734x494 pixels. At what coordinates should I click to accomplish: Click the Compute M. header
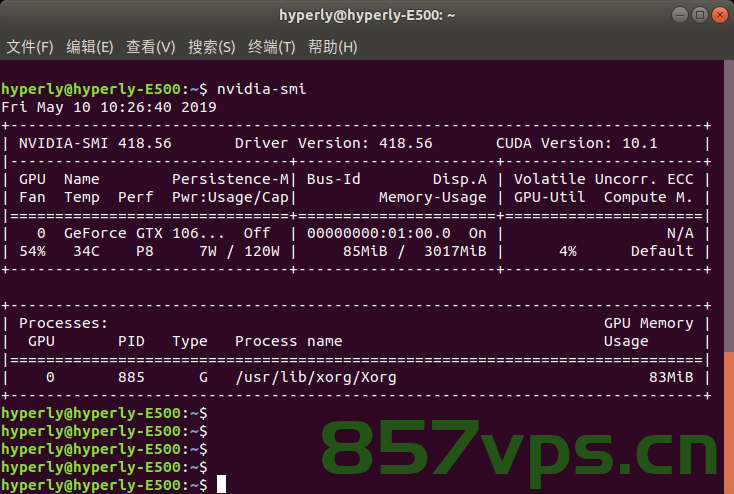(648, 198)
